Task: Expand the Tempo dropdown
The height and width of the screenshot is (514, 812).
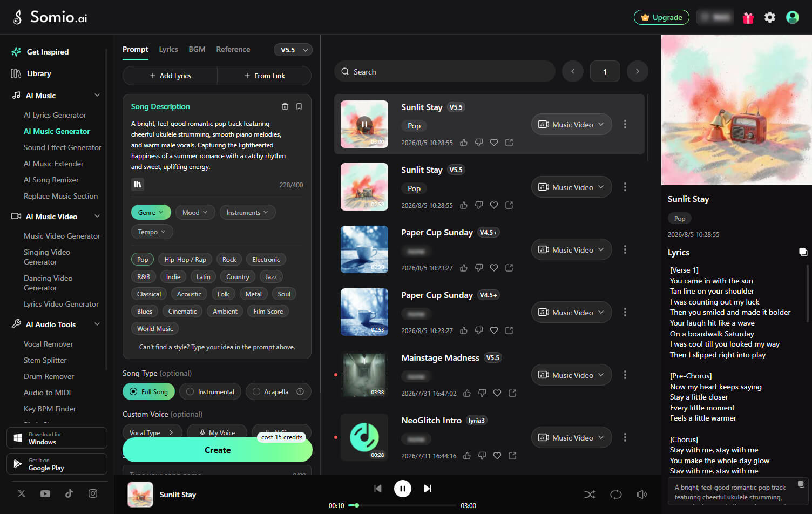Action: tap(152, 232)
